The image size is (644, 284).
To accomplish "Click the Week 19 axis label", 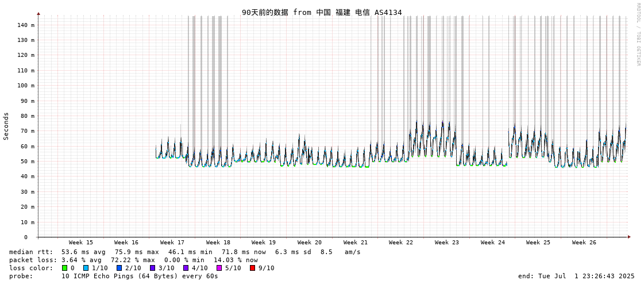I will click(x=264, y=243).
